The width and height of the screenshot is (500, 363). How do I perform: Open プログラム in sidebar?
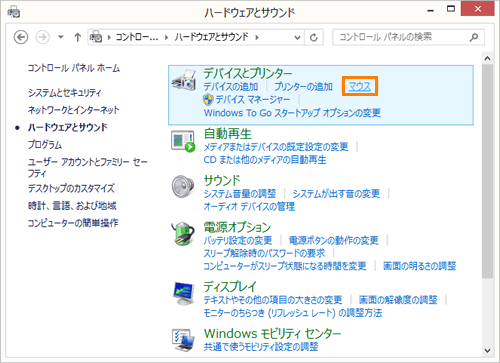pos(45,144)
